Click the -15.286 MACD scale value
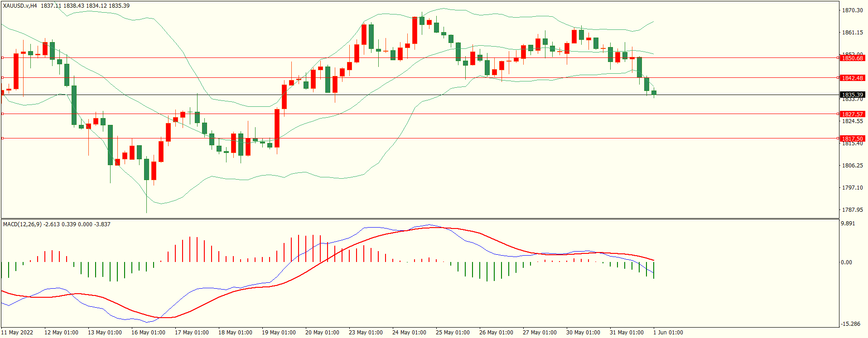This screenshot has width=868, height=338. 850,324
